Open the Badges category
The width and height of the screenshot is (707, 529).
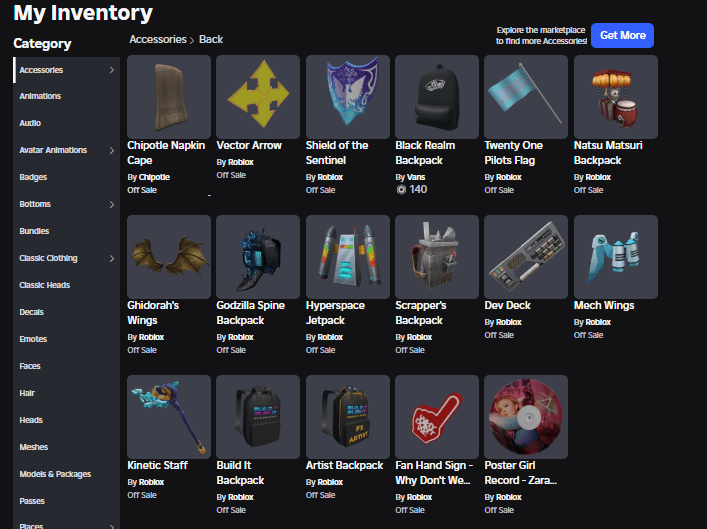(33, 177)
